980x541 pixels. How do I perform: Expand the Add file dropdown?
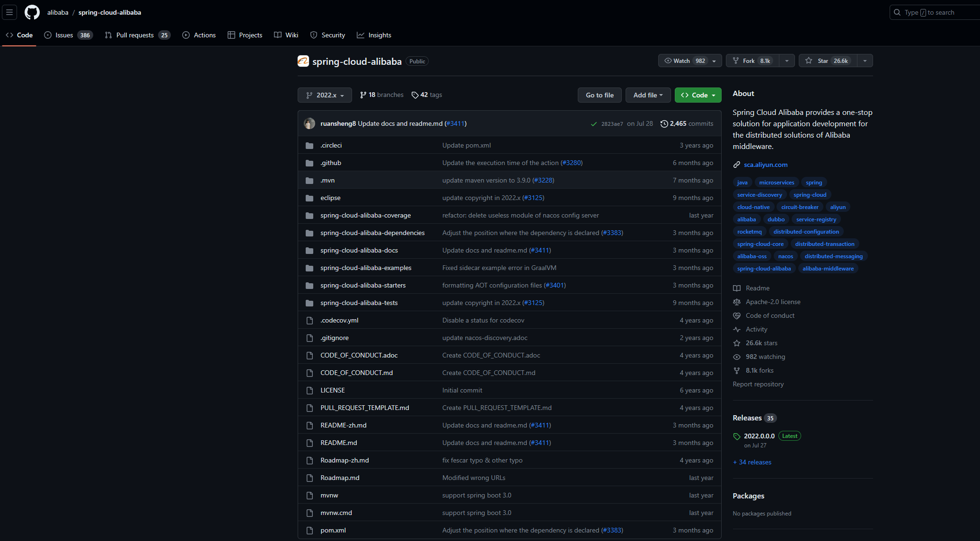[x=648, y=95]
